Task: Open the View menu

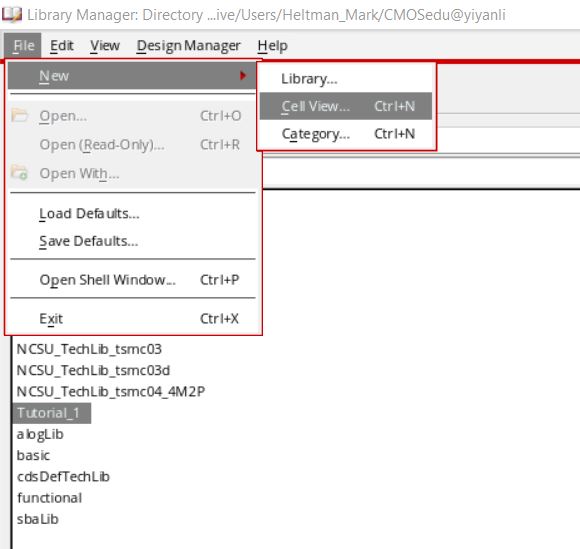Action: pos(105,46)
